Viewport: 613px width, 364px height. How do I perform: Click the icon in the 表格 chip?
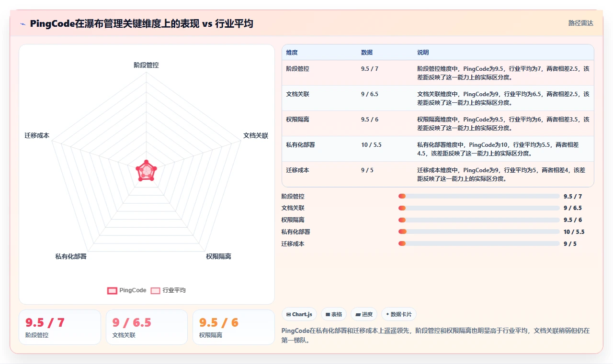coord(328,314)
